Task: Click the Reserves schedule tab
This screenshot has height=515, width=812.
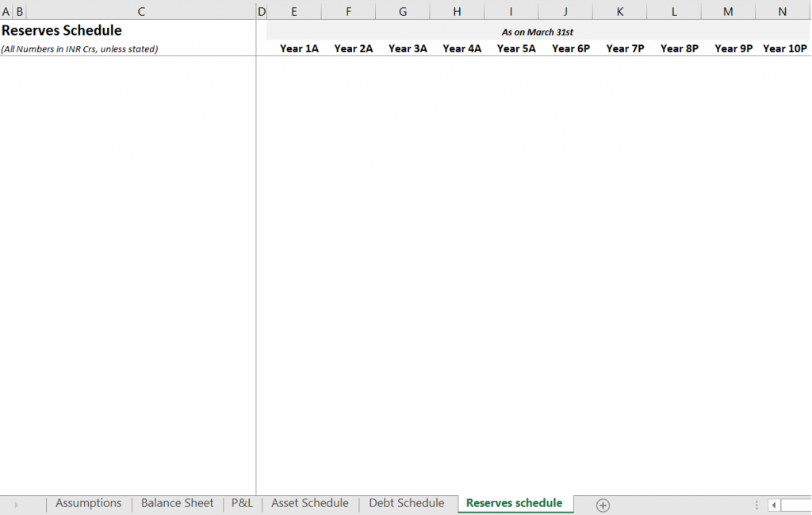Action: tap(514, 503)
